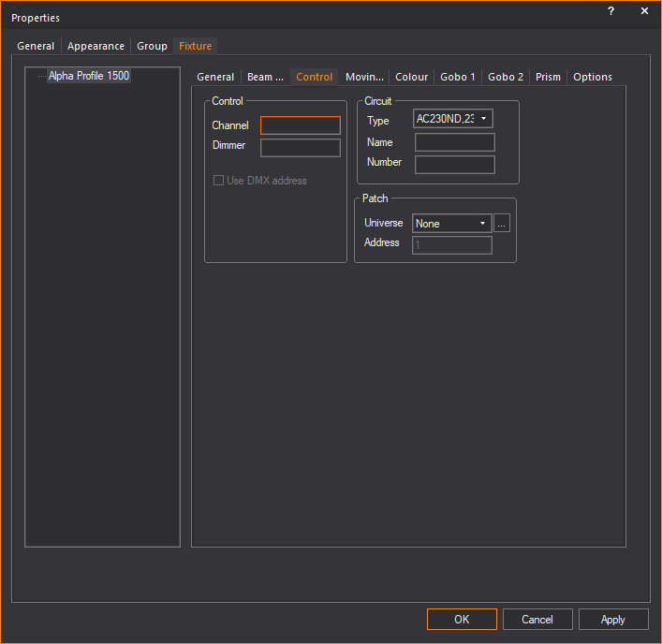Screen dimensions: 662x644
Task: Open the Beam fixture sub-tab
Action: coord(265,77)
